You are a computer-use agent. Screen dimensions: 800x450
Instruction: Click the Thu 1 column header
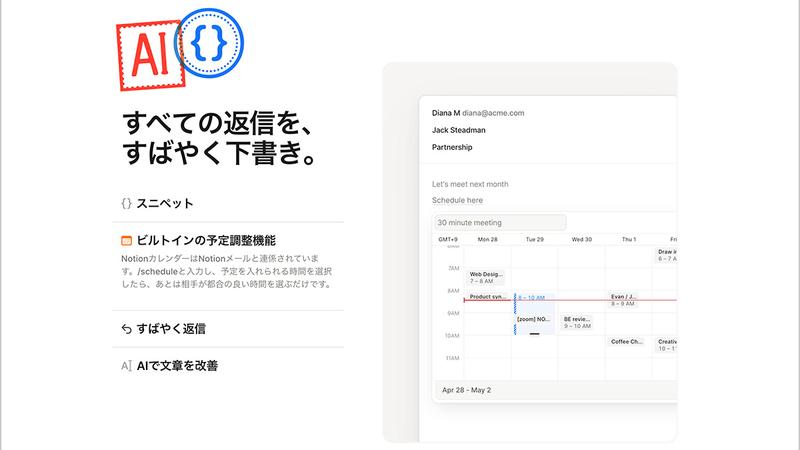[629, 239]
